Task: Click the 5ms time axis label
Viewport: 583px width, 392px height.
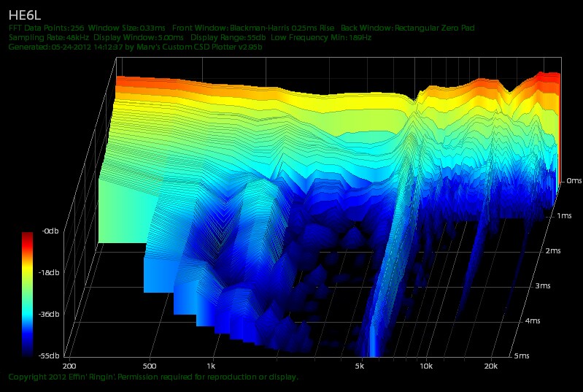Action: click(x=522, y=356)
